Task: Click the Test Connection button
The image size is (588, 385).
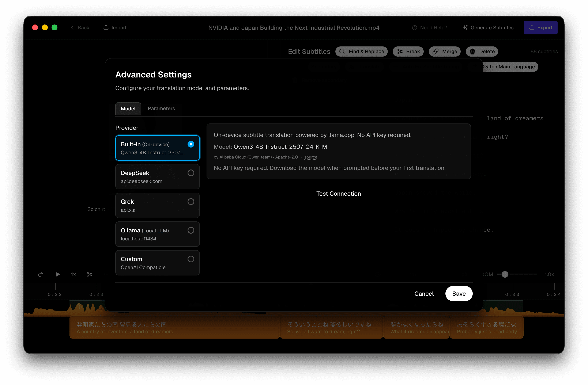Action: tap(339, 194)
